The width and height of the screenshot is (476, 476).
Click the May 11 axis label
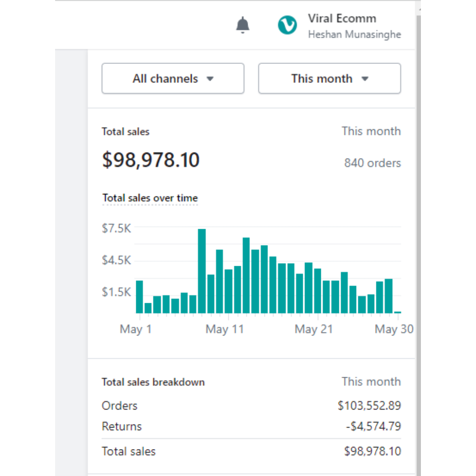tap(224, 329)
